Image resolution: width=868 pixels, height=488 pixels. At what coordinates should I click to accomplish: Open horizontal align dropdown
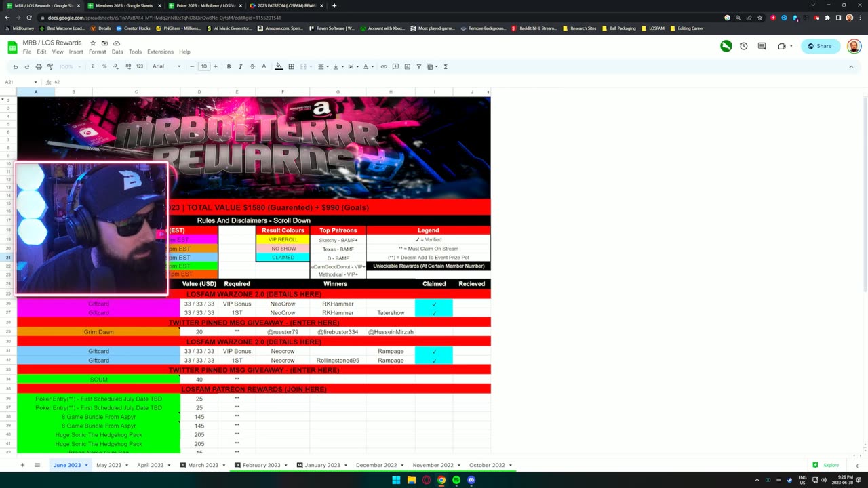(x=323, y=66)
